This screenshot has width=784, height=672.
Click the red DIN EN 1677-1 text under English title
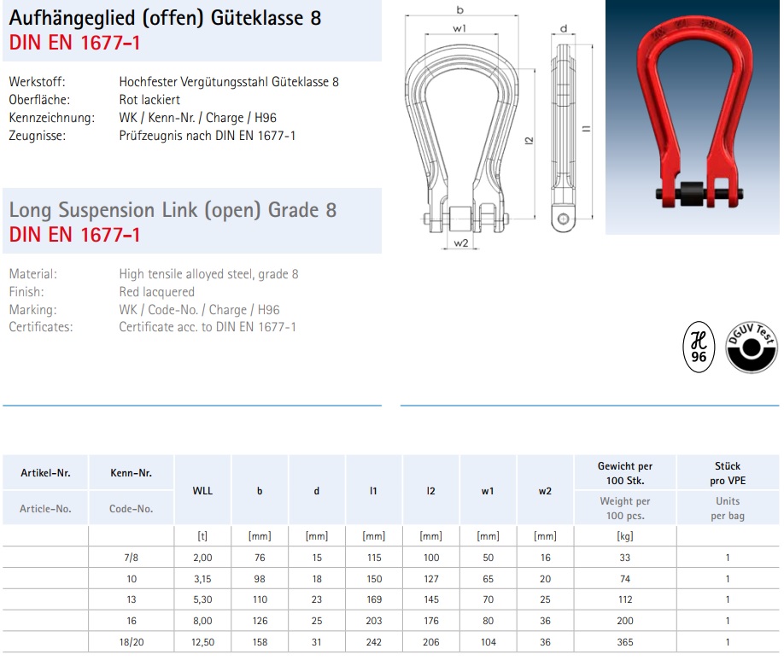(74, 235)
